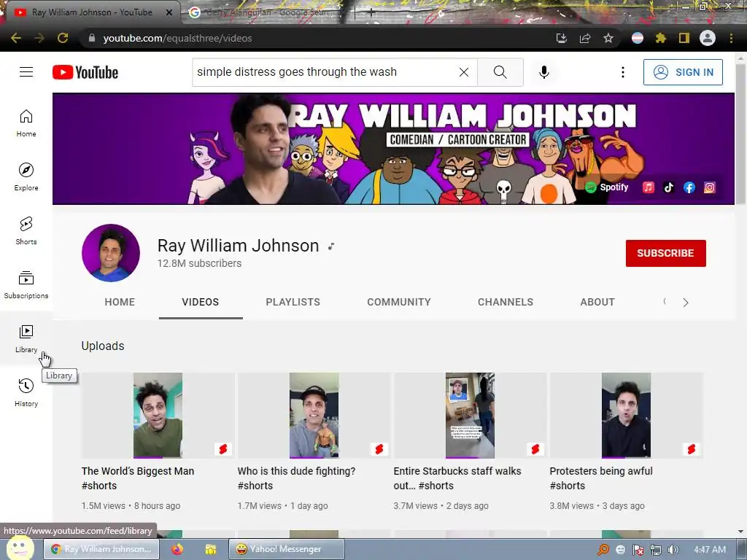Screen dimensions: 747x560
Task: Click the striped extension icon in the toolbar
Action: (638, 38)
